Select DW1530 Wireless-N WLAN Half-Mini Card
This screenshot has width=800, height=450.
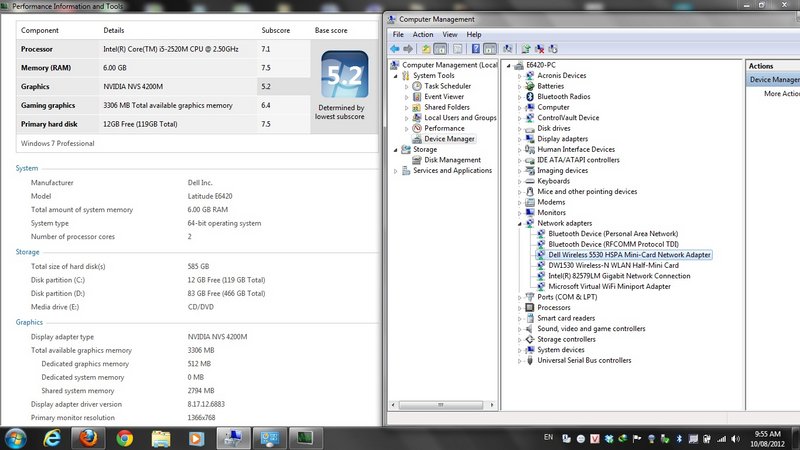613,265
